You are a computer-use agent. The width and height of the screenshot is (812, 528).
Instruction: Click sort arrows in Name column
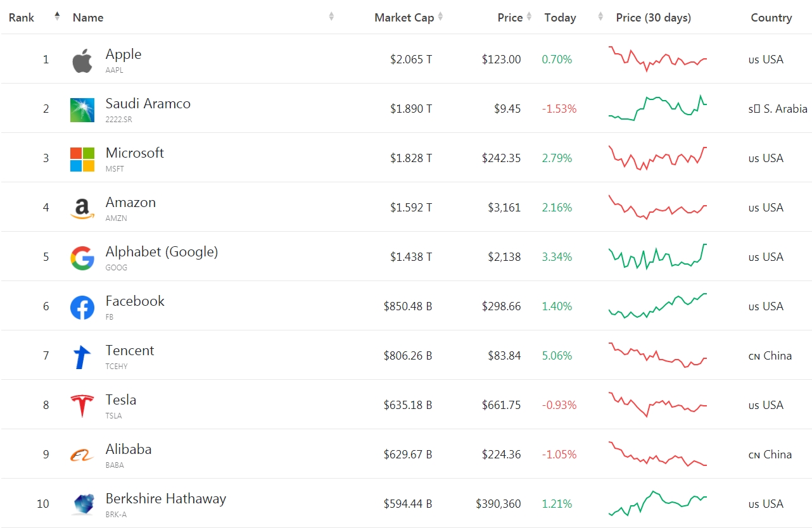(x=331, y=16)
